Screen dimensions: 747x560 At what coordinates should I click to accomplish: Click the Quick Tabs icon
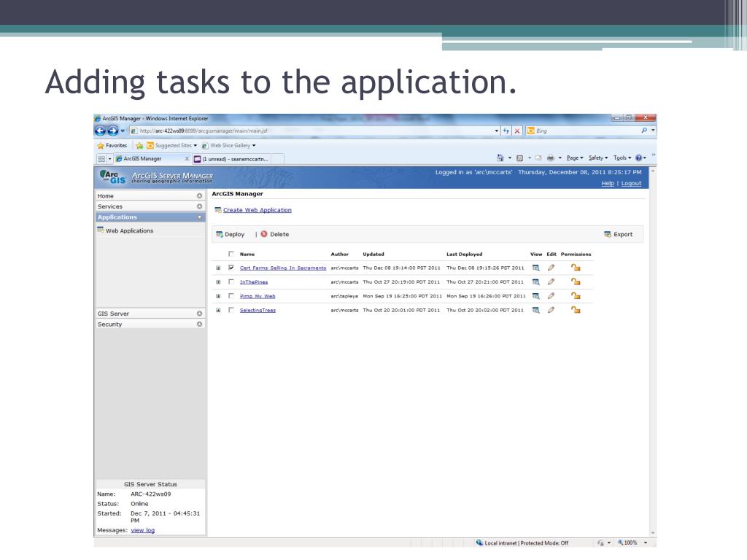[101, 158]
